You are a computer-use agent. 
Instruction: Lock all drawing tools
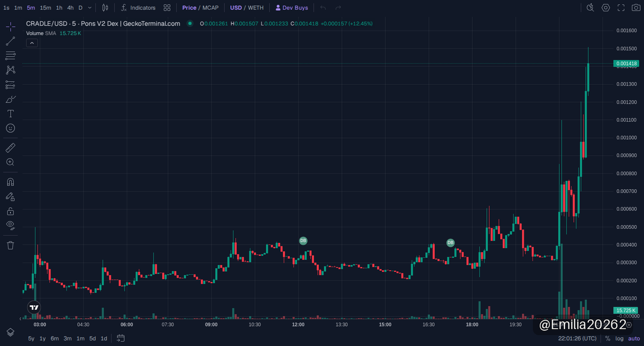(x=10, y=211)
